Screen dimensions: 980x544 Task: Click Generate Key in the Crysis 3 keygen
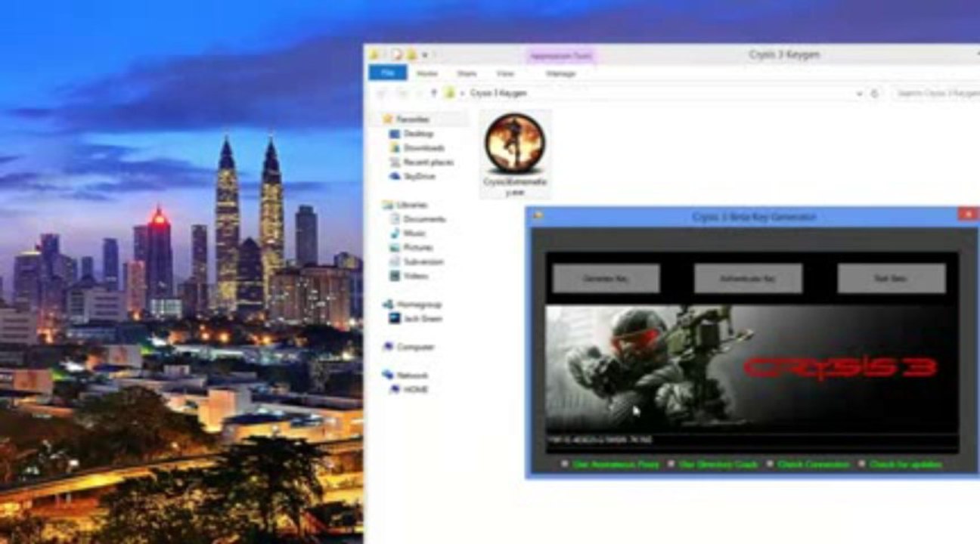606,278
